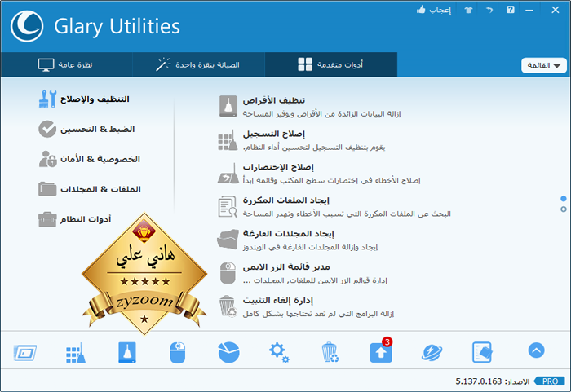Click the gray mouse context menu icon
Screen dimensions: 571x392
coord(228,273)
